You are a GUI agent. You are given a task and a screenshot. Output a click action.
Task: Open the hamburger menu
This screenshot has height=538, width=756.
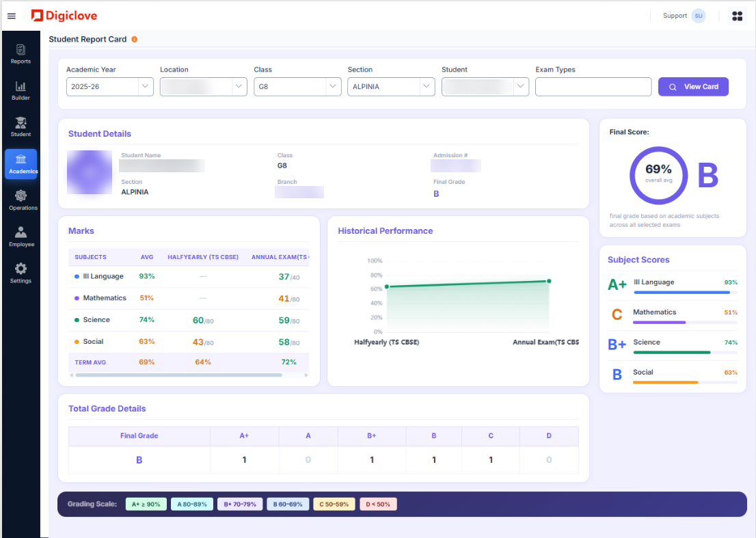click(12, 16)
